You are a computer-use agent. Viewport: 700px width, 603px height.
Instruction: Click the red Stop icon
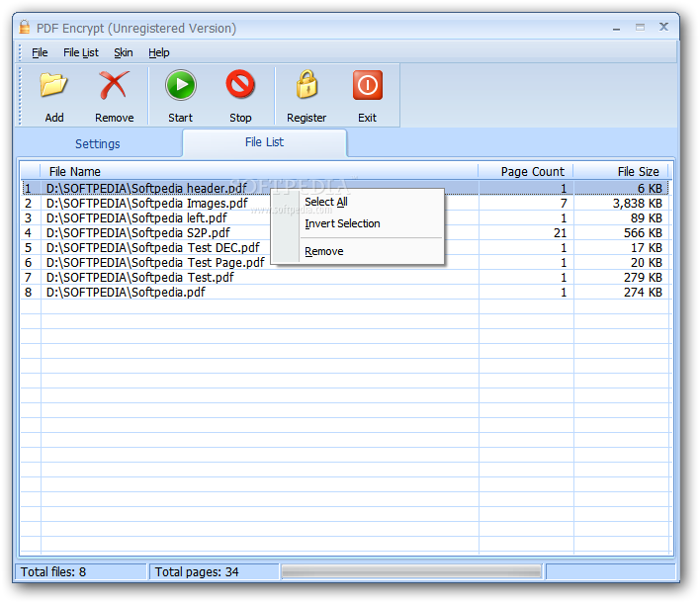click(240, 84)
